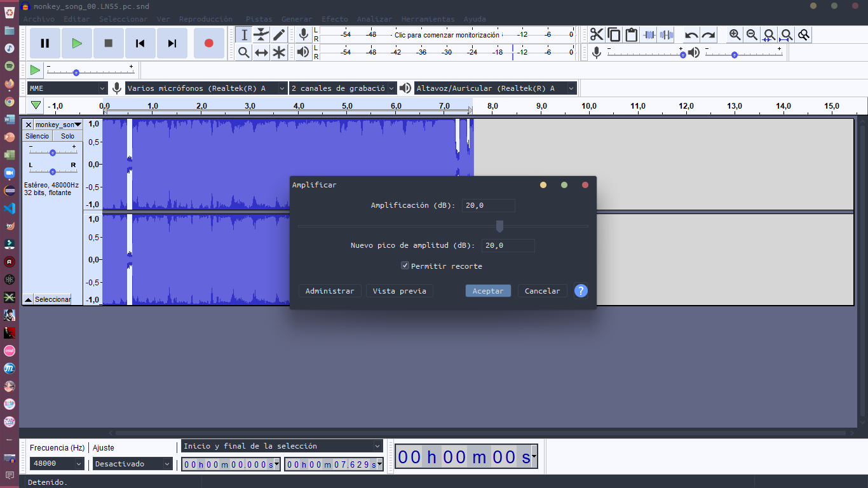Click the Redo arrow icon
The width and height of the screenshot is (868, 488).
click(x=709, y=34)
